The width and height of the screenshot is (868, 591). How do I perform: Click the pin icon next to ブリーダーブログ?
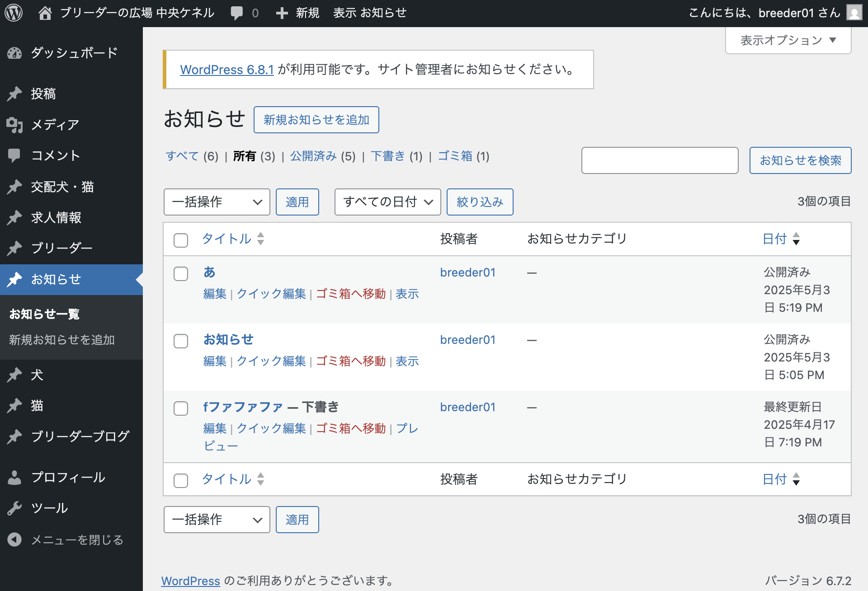[14, 436]
